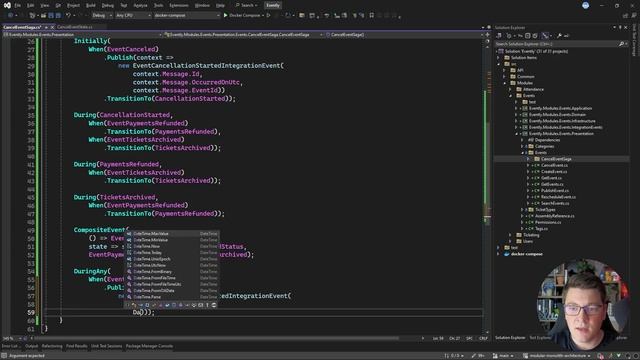Switch to the CancelEventState.cs tab
The image size is (640, 360).
[x=75, y=27]
